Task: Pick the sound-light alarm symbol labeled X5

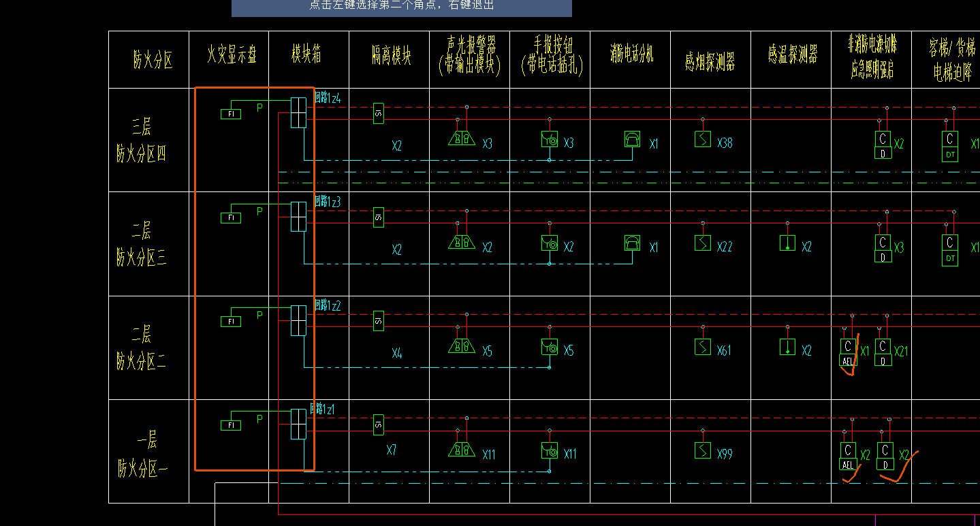Action: click(x=462, y=346)
